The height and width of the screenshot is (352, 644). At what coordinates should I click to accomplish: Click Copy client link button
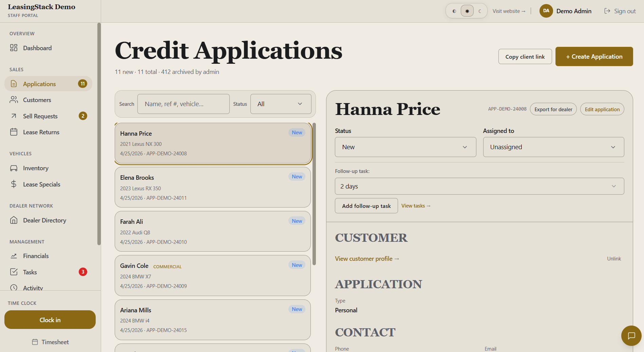(x=525, y=57)
